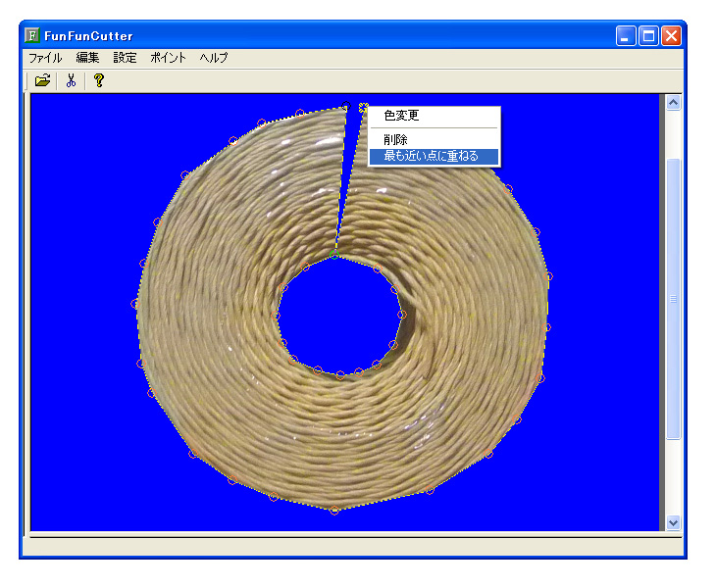The image size is (716, 588).
Task: Open help via yellow question mark icon
Action: pyautogui.click(x=99, y=80)
